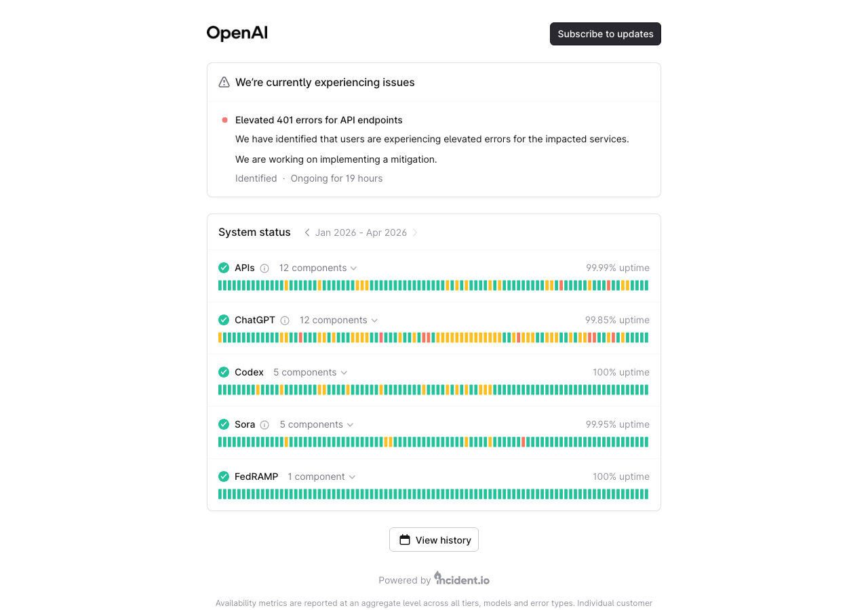Click the Sora info icon
Screen dimensions: 868x610
[264, 425]
